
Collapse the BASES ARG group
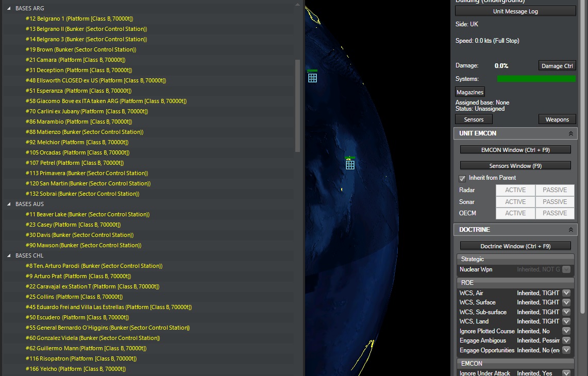9,8
